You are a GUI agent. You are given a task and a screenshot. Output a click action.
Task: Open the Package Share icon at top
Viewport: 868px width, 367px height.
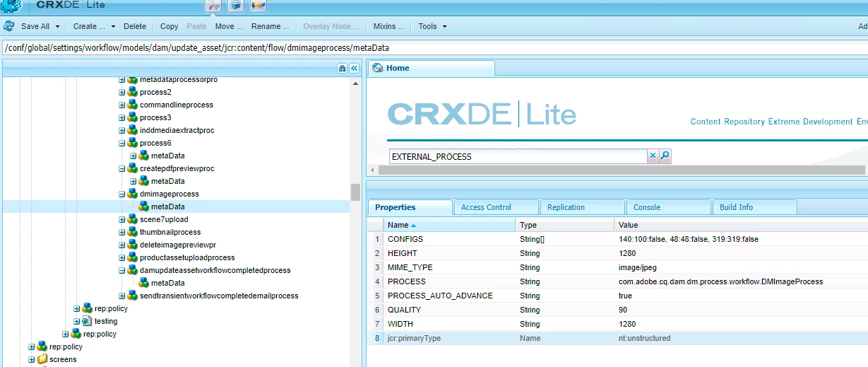258,6
